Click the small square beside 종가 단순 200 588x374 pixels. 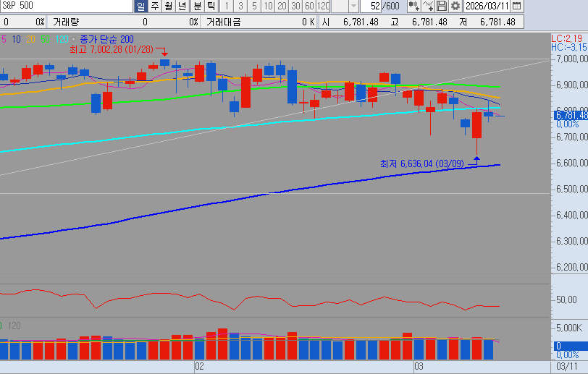click(74, 39)
